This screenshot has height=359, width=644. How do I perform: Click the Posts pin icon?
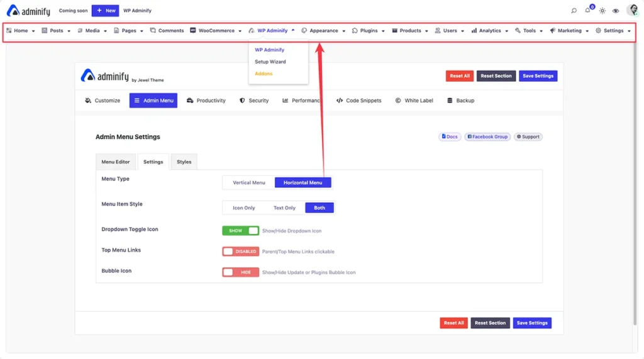(45, 30)
